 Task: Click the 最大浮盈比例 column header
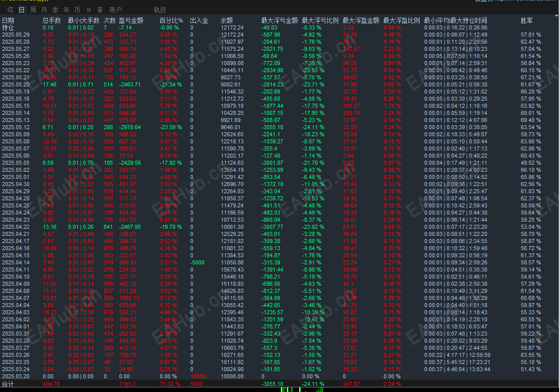point(401,21)
